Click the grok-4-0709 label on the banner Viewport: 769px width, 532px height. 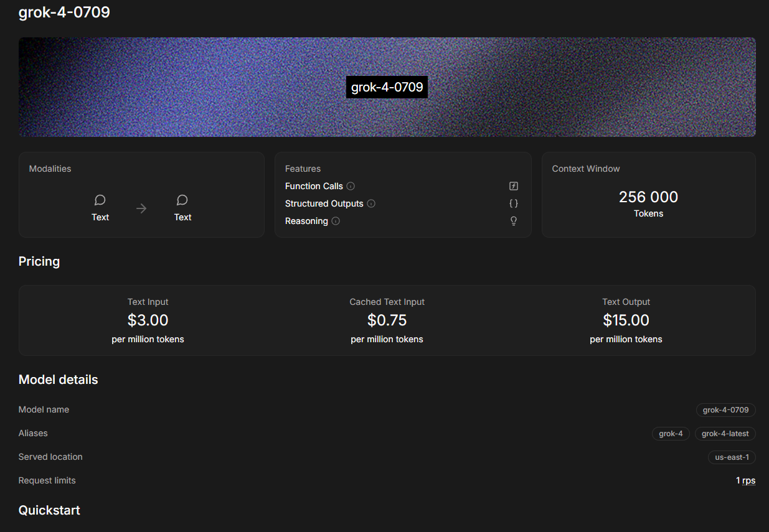tap(387, 87)
